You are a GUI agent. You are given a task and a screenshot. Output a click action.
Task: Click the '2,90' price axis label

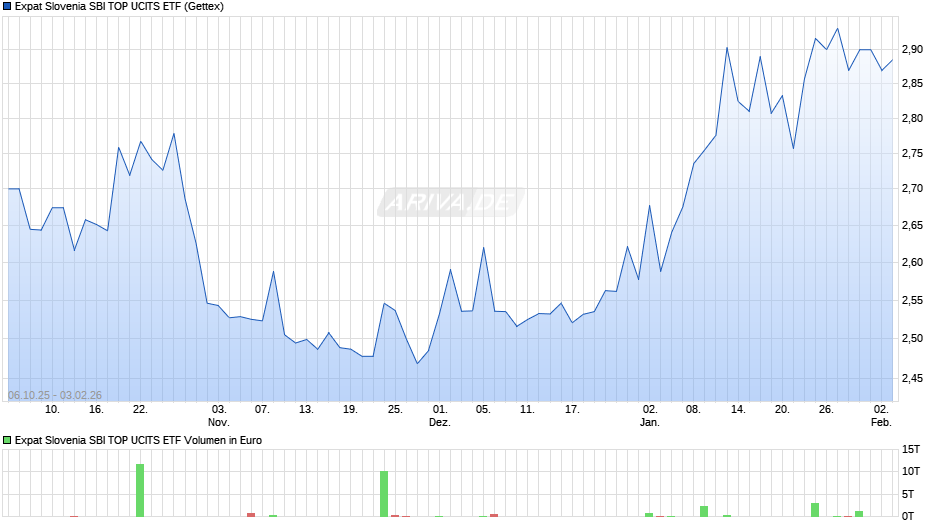pos(912,49)
